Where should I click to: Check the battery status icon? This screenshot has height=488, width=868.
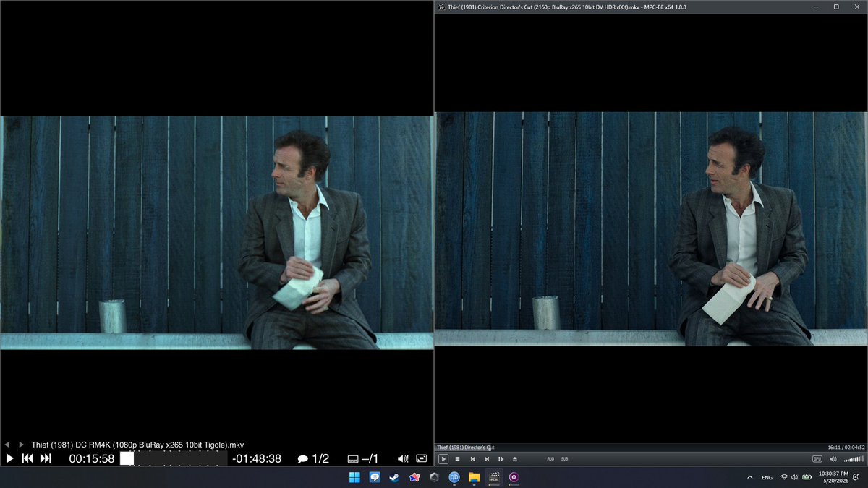(x=807, y=477)
